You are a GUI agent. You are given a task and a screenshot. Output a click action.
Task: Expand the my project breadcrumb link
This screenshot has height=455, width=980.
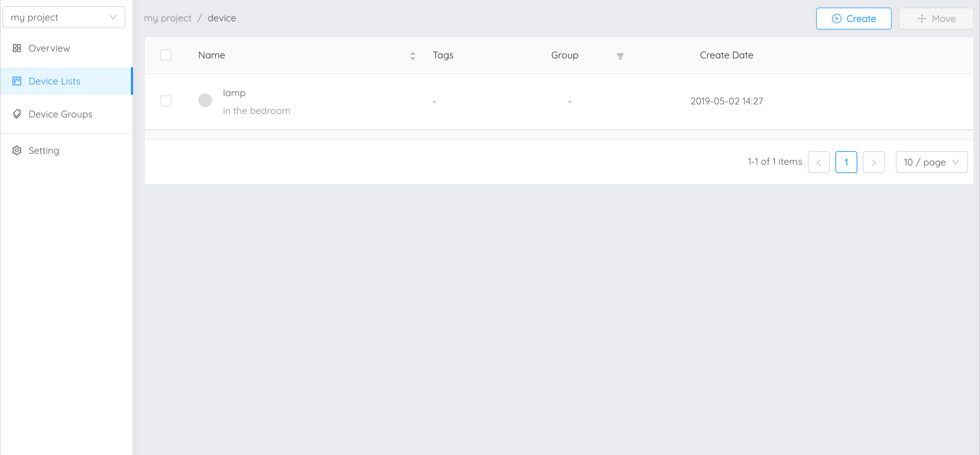(x=167, y=18)
